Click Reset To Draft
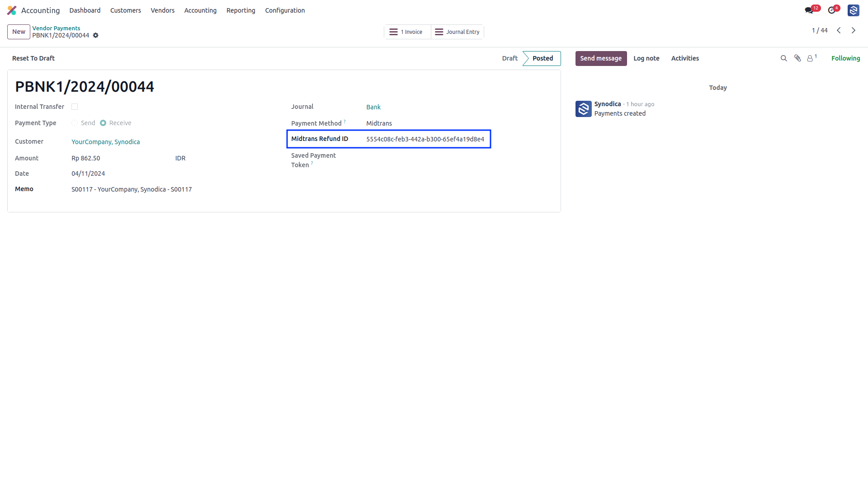The height and width of the screenshot is (488, 868). pyautogui.click(x=33, y=58)
